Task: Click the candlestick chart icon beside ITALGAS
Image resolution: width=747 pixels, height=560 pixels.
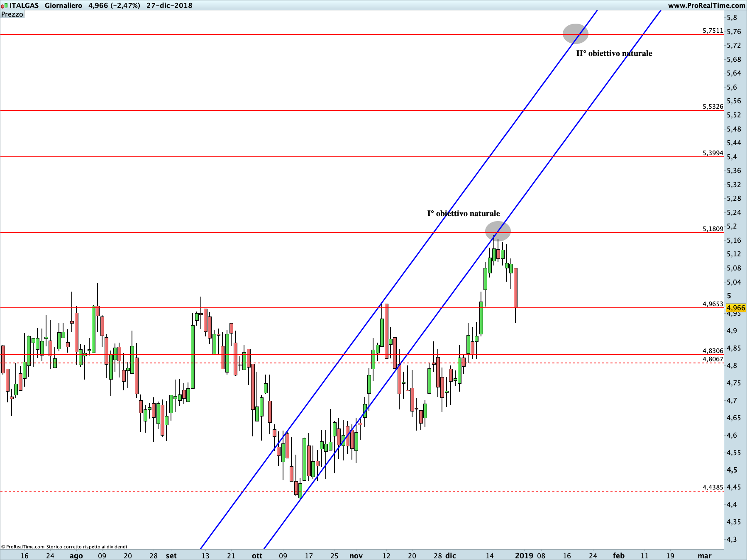Action: [4, 5]
